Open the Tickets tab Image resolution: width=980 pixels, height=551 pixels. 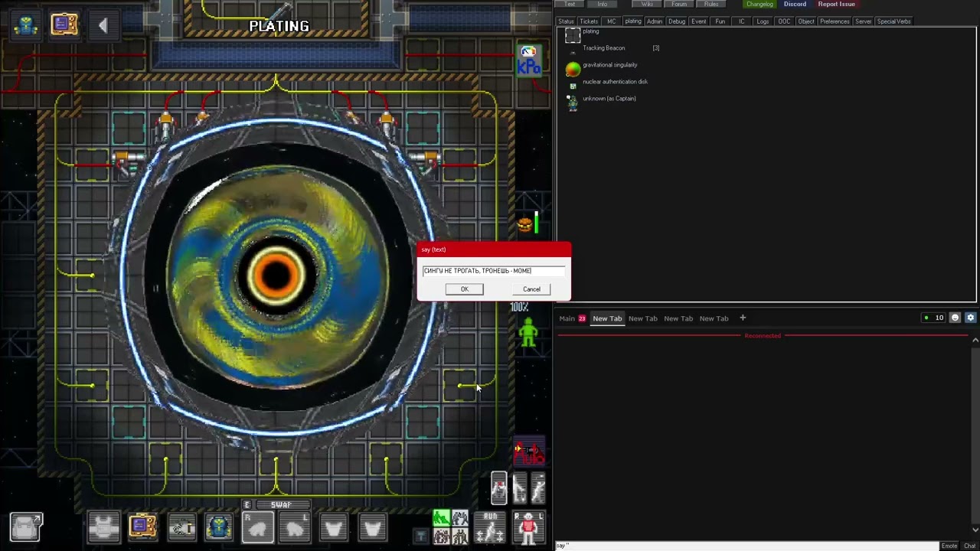[589, 21]
